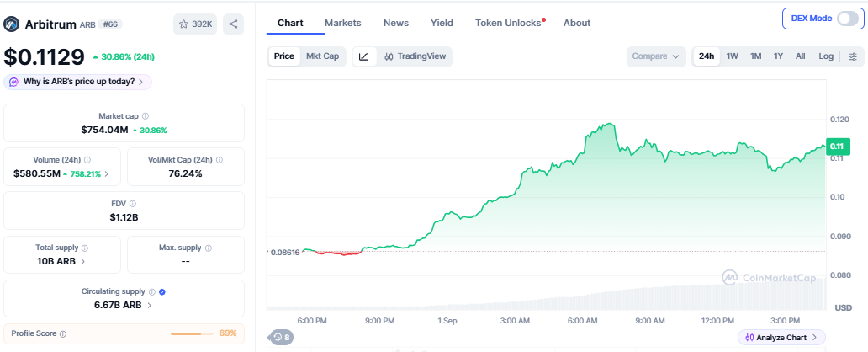Set chart range to 1Y
The width and height of the screenshot is (868, 352).
pos(778,56)
